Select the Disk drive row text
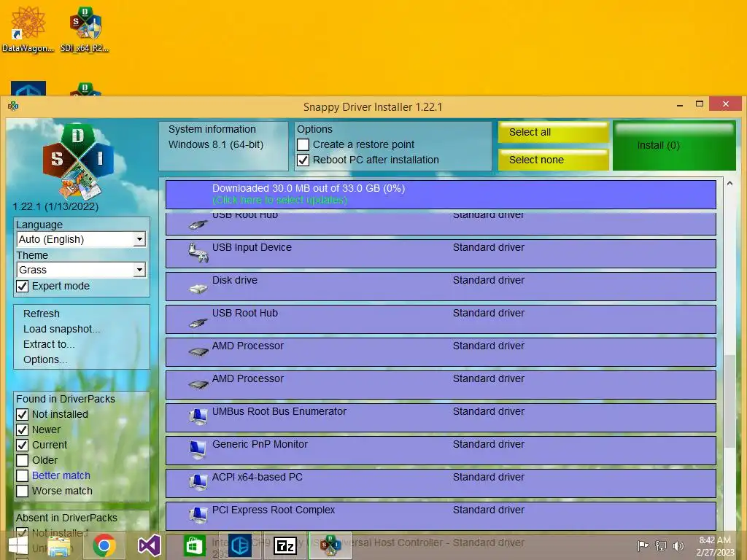Screen dimensions: 747x560 pyautogui.click(x=234, y=281)
